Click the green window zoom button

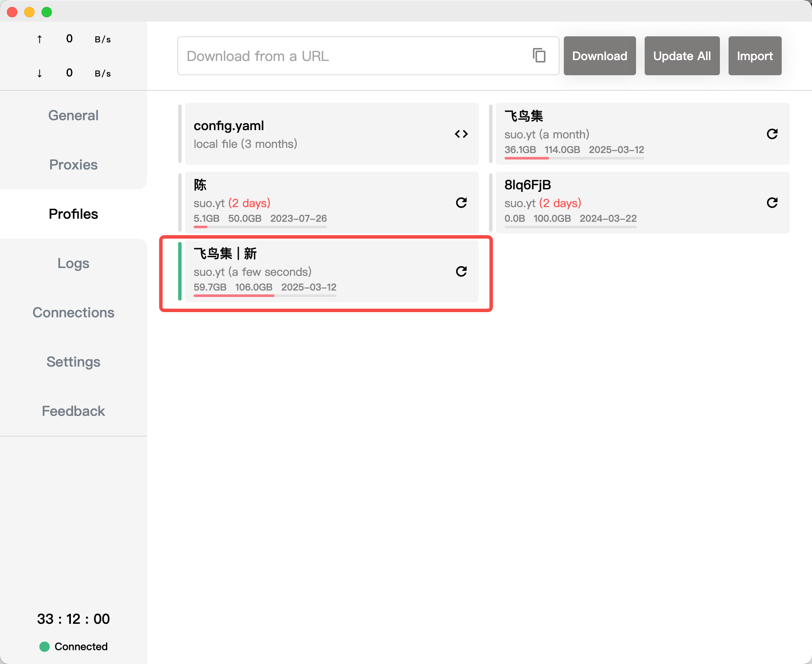click(x=47, y=12)
